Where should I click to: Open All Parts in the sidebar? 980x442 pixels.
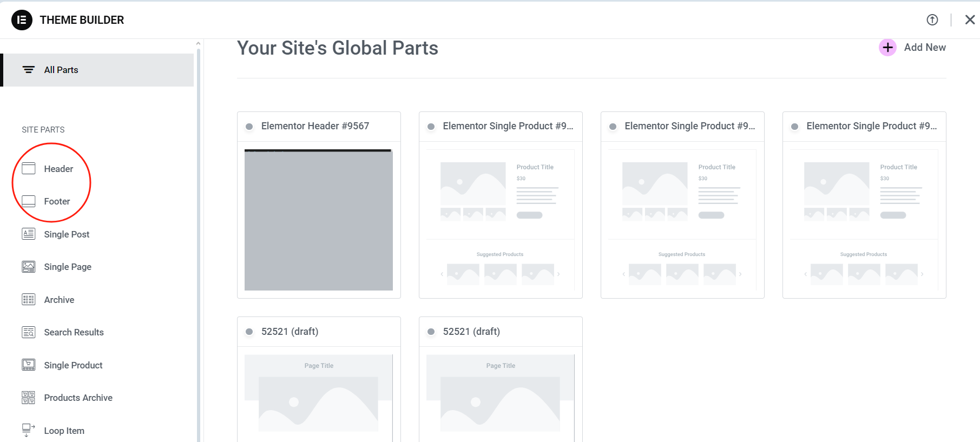[x=97, y=70]
